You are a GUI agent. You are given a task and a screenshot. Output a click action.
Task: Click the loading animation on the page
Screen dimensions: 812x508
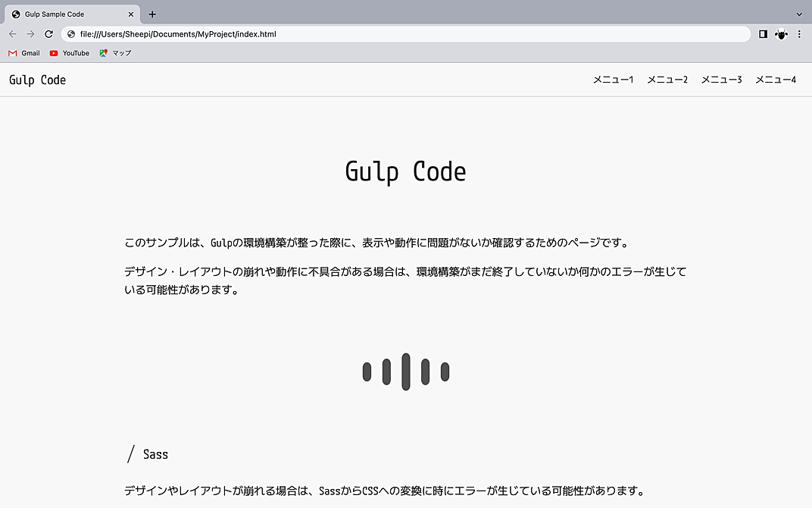pos(406,372)
